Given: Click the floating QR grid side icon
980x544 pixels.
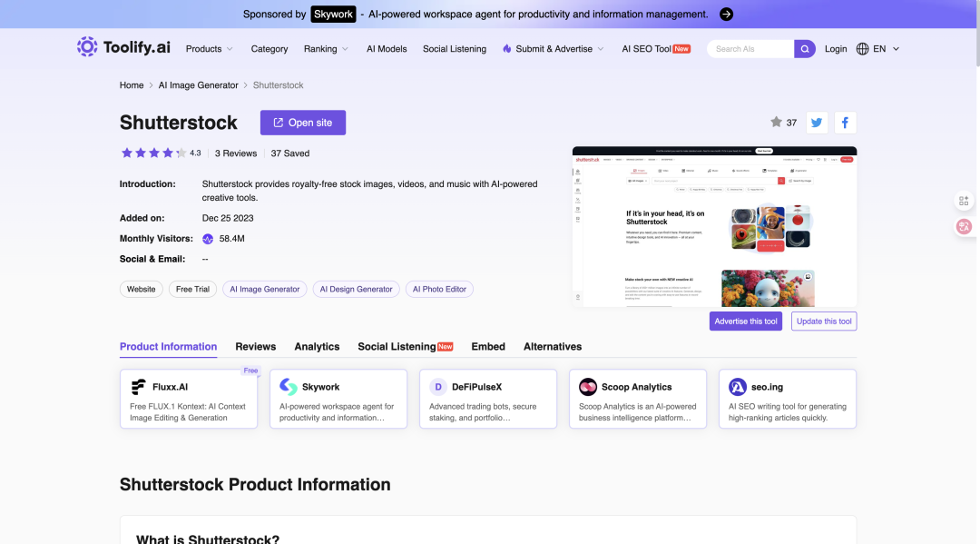Looking at the screenshot, I should pos(964,201).
